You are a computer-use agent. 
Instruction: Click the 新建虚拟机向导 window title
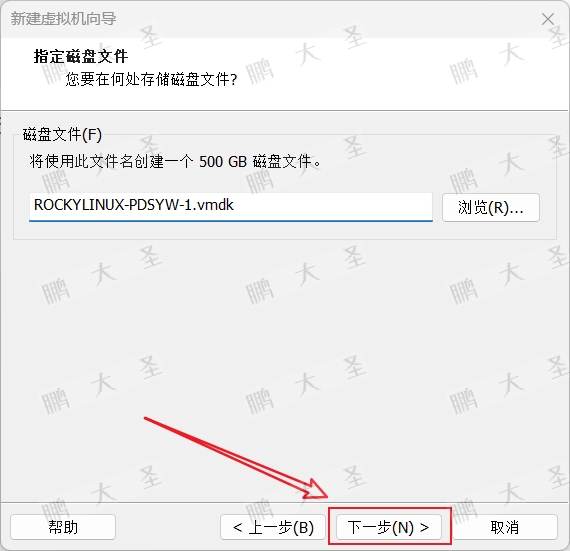tap(63, 19)
